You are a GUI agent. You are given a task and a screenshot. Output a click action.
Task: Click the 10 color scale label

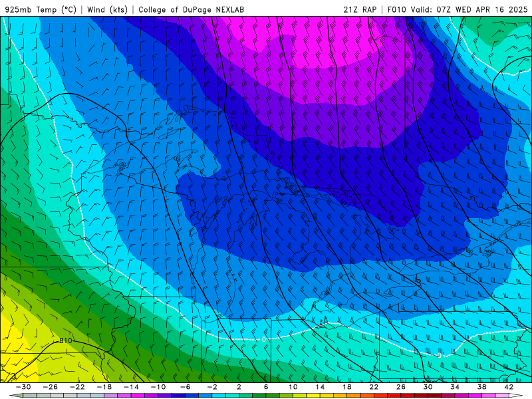293,387
